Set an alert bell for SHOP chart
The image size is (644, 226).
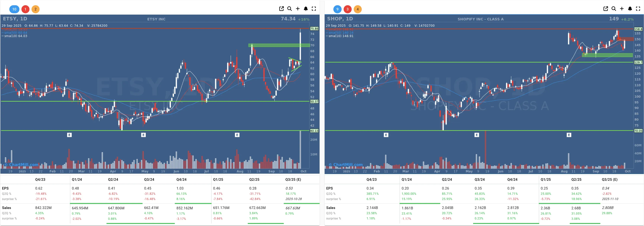[x=630, y=9]
